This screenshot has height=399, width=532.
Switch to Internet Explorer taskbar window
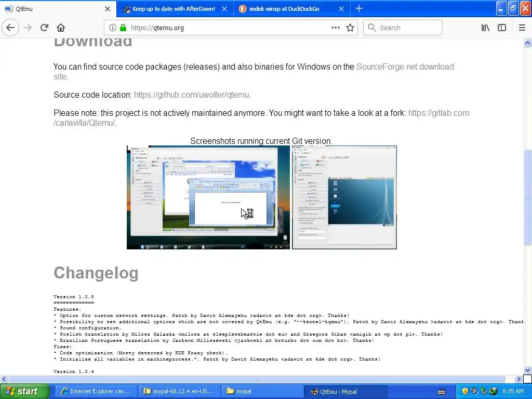pyautogui.click(x=96, y=392)
